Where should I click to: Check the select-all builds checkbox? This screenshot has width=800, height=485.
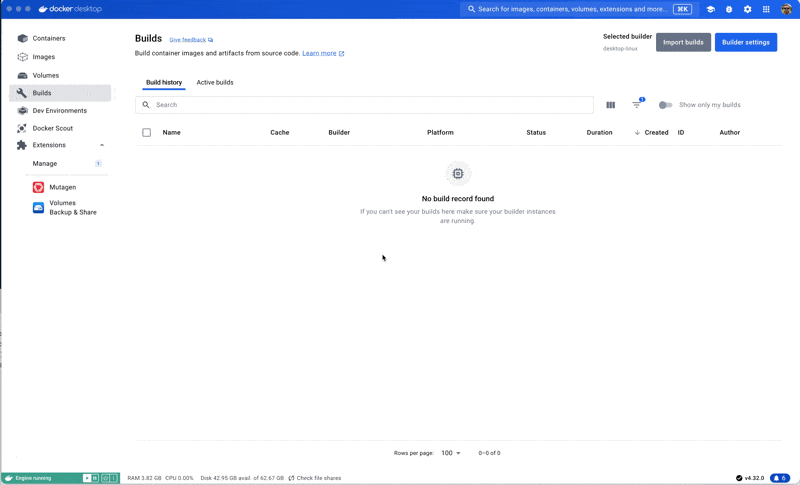click(147, 132)
